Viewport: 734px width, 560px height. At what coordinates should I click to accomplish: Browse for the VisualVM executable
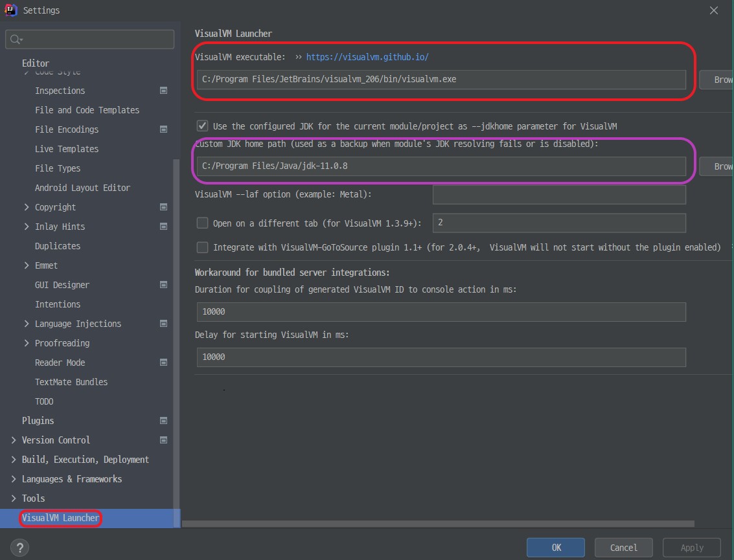717,80
